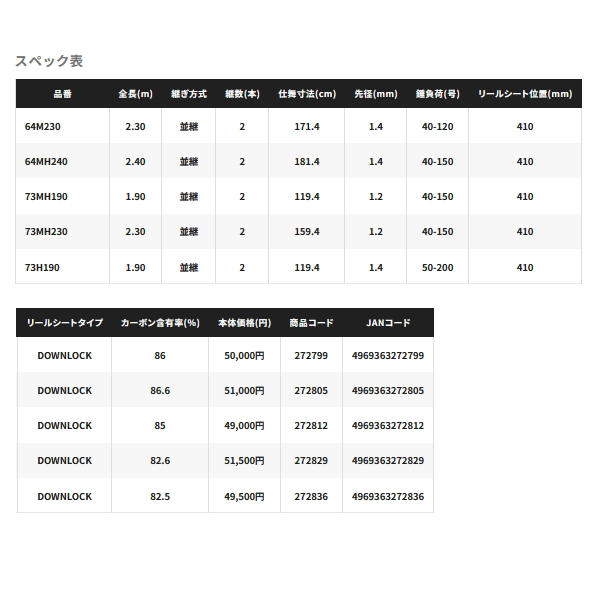
Task: Select the 商品コード column header
Action: (311, 323)
